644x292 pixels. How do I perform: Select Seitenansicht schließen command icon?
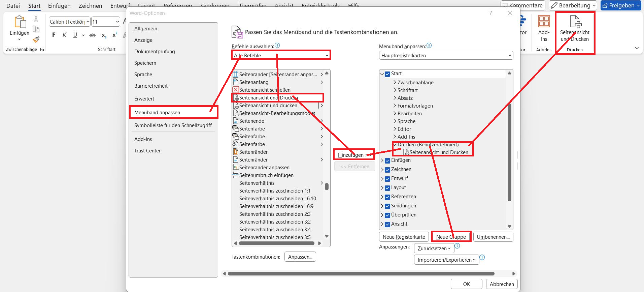[x=236, y=90]
